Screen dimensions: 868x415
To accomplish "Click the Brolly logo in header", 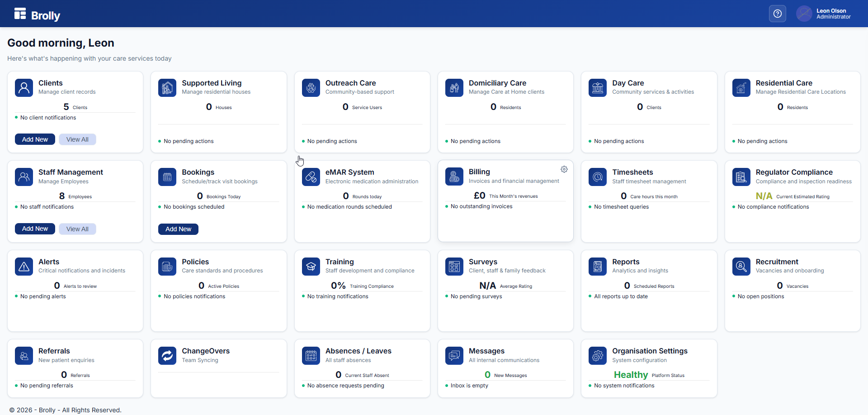I will (x=37, y=14).
